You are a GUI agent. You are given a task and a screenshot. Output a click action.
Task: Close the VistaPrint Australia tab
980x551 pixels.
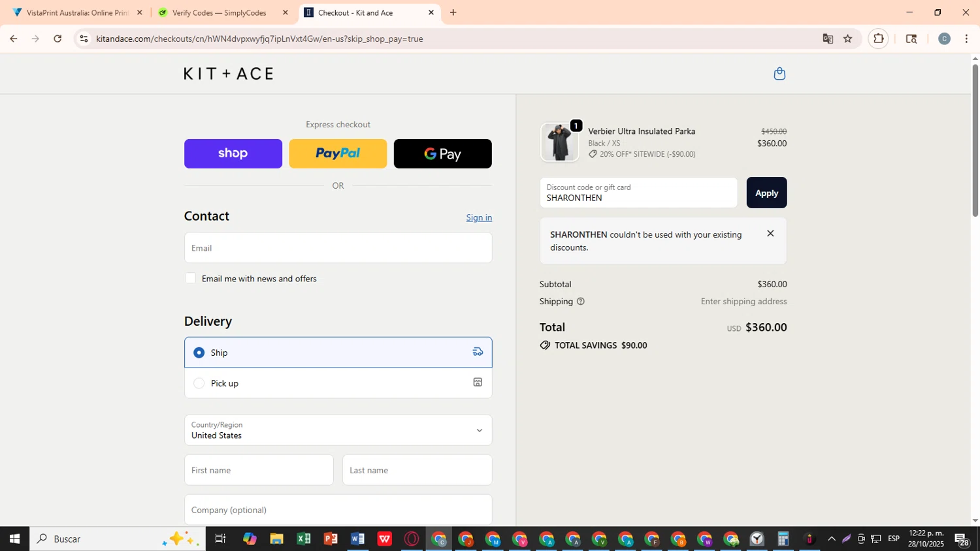(139, 12)
